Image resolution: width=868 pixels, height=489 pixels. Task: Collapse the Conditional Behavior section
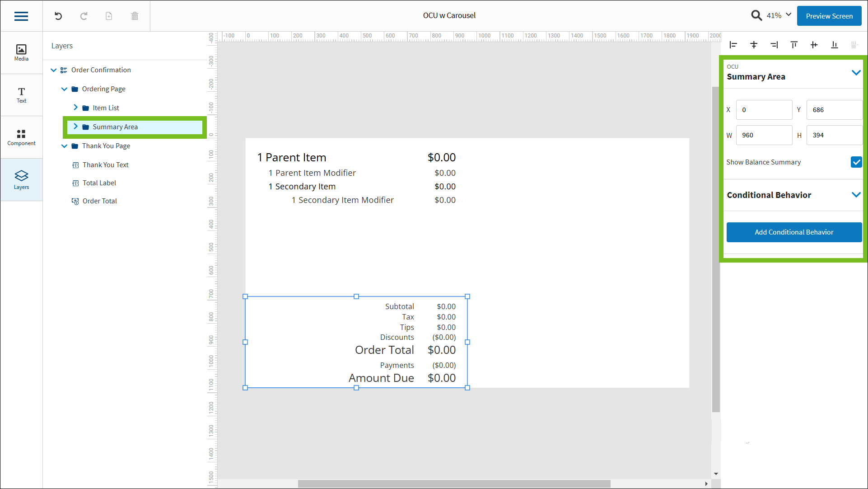tap(856, 195)
